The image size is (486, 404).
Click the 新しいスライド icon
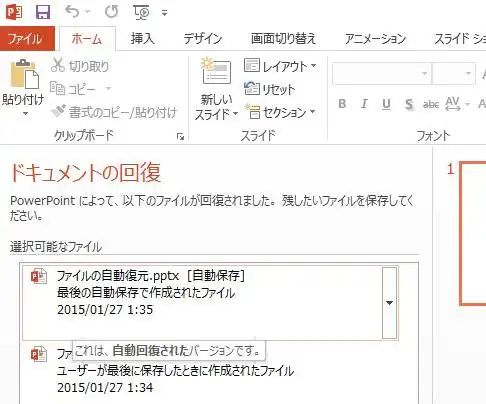[x=217, y=72]
